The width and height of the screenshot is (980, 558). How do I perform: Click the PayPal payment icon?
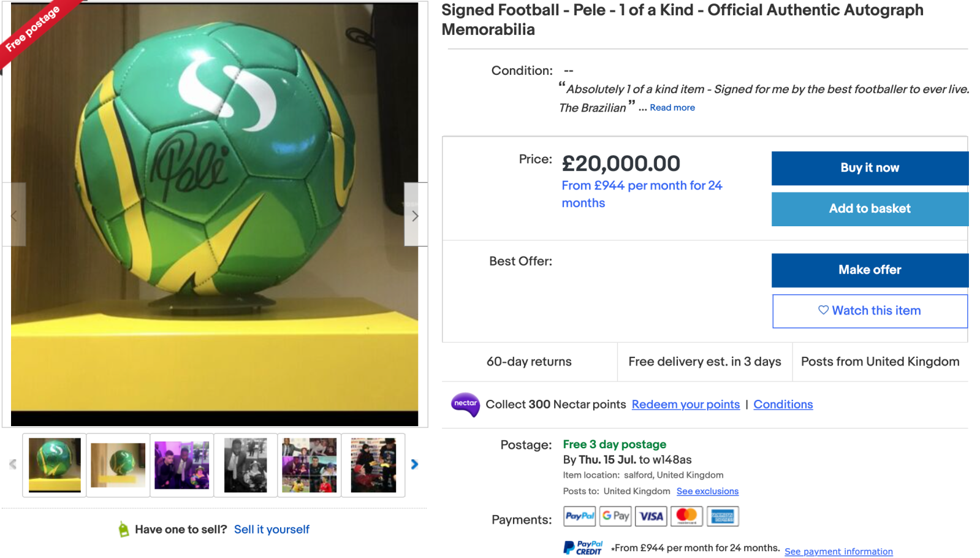(x=579, y=516)
